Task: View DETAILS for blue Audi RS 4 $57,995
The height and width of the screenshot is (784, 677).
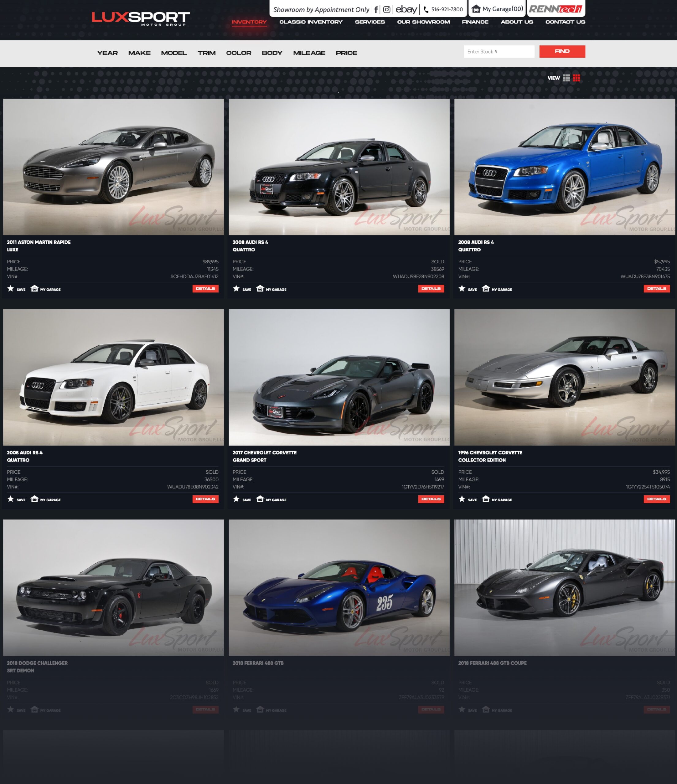Action: point(657,289)
